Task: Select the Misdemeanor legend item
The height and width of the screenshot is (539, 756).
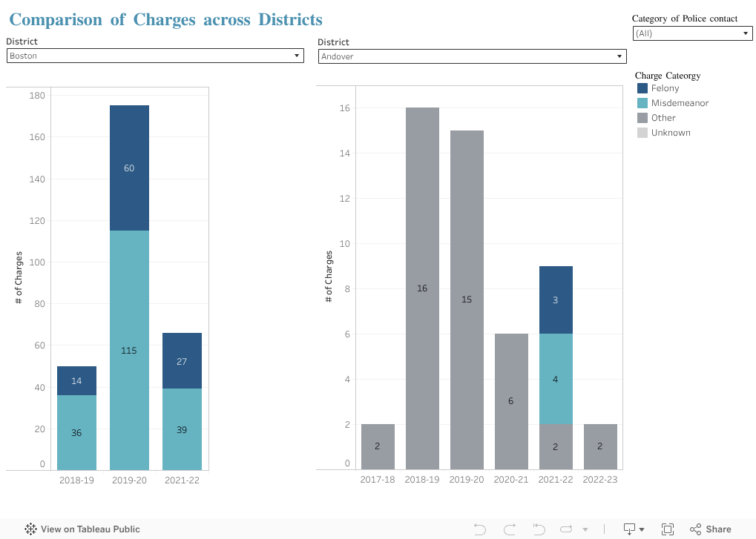Action: pos(680,103)
